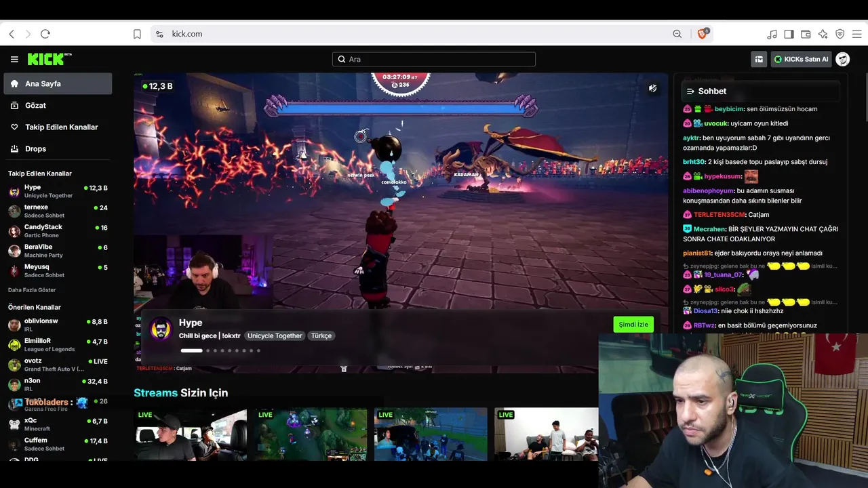The image size is (868, 488).
Task: Open the Brave Wallet icon
Action: [806, 34]
